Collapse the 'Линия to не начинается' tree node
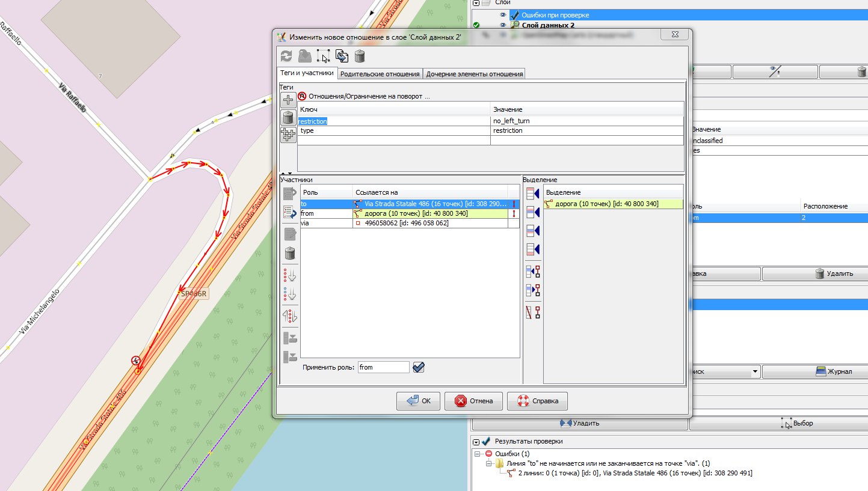Screen dimensions: 868x491 click(488, 463)
